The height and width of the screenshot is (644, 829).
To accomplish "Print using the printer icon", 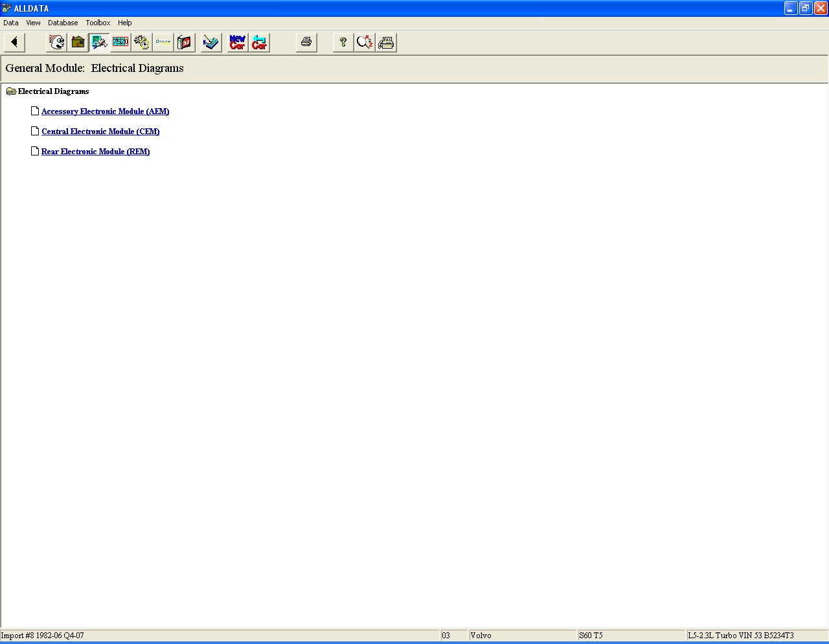I will [306, 43].
